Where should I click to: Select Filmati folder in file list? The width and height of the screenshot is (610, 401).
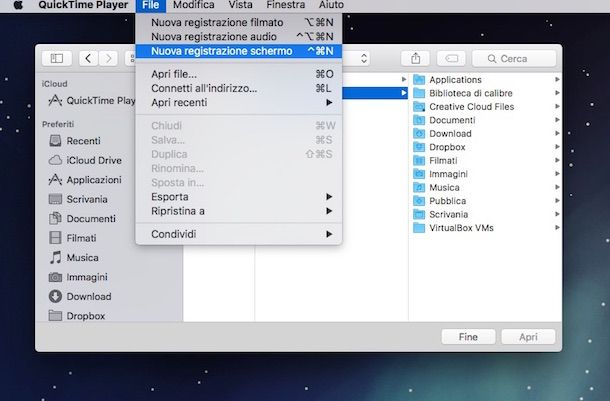435,161
